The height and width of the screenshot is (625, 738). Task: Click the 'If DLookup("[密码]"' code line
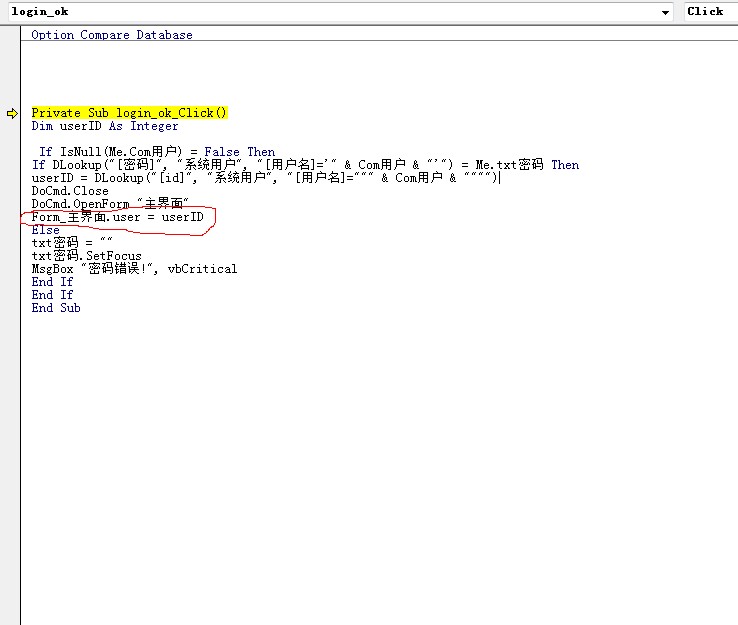point(305,165)
